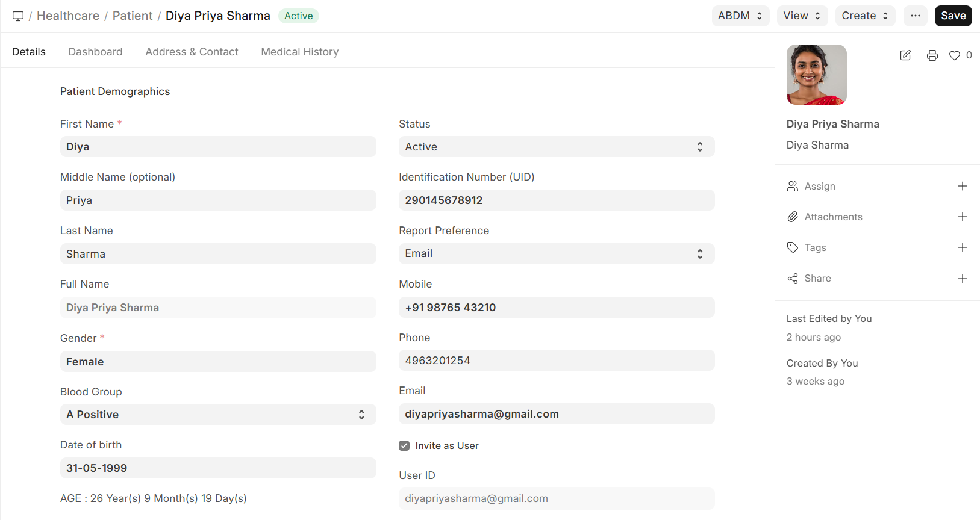980x520 pixels.
Task: Expand the Report Preference dropdown
Action: click(x=556, y=254)
